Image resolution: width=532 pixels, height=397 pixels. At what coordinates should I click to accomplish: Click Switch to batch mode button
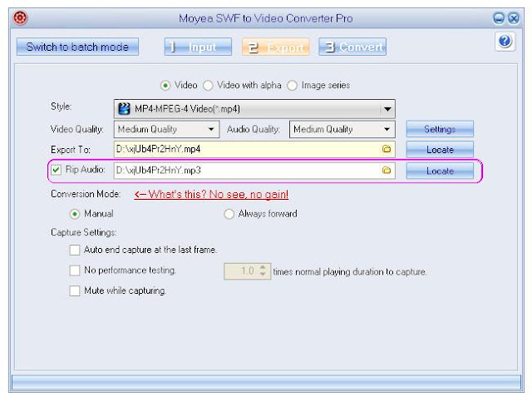click(x=77, y=47)
